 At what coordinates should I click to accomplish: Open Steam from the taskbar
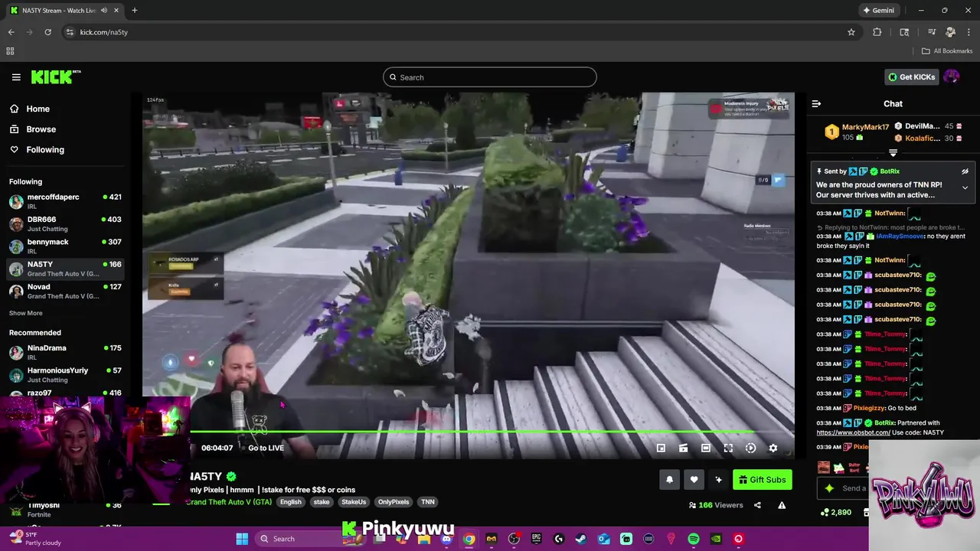point(581,539)
